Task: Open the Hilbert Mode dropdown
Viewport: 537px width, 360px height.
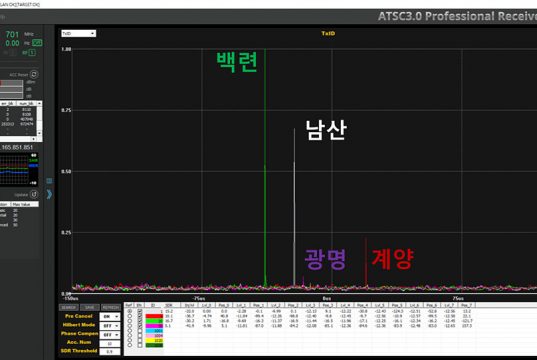Action: coord(110,325)
